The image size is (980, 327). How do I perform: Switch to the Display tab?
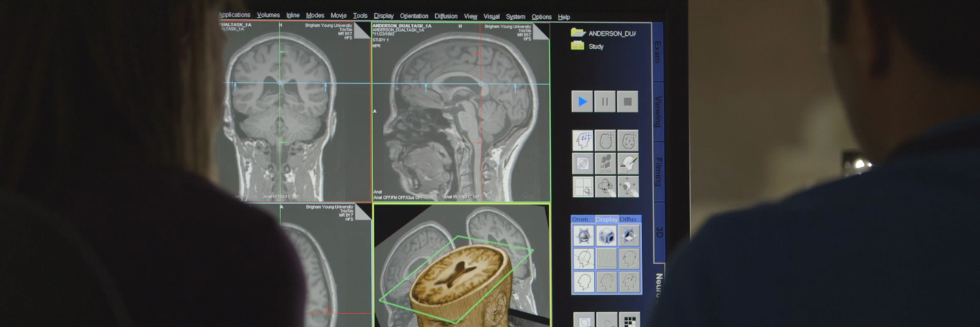tap(606, 219)
